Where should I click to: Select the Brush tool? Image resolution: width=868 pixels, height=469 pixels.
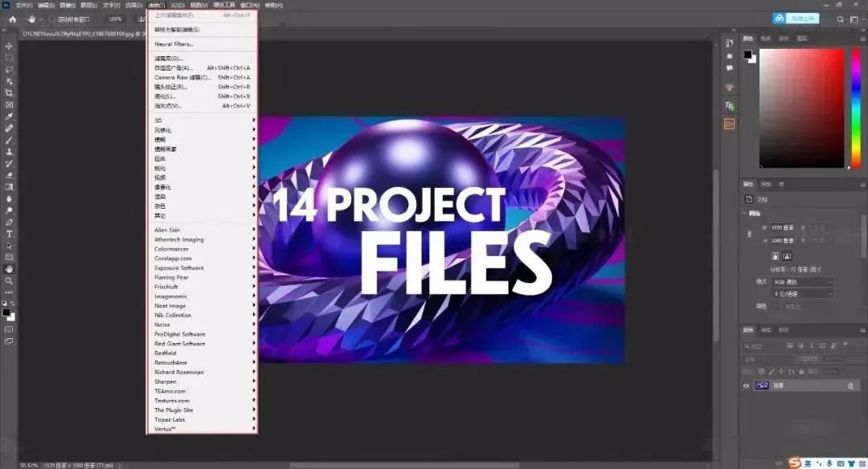pos(9,140)
